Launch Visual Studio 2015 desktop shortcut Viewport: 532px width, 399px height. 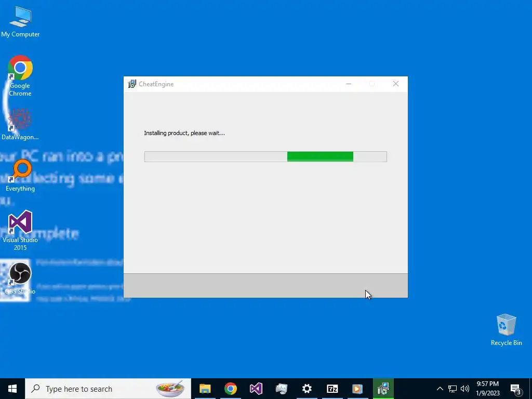[20, 230]
